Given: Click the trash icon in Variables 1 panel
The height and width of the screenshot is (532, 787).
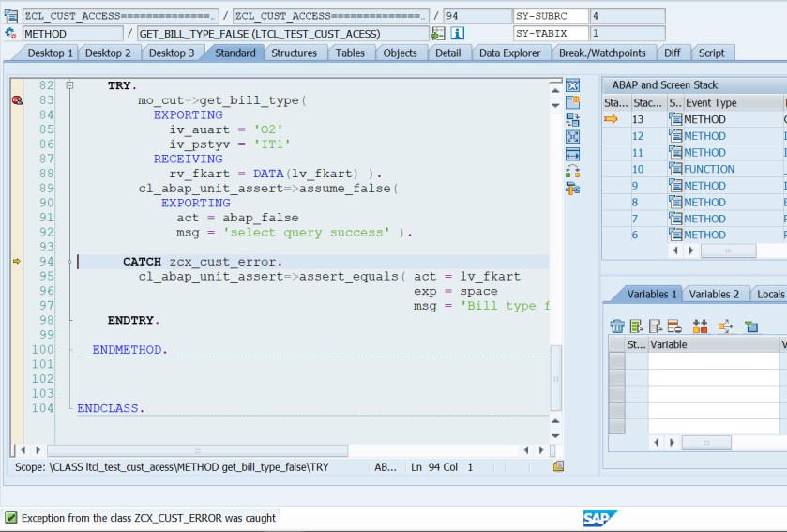Looking at the screenshot, I should tap(617, 327).
